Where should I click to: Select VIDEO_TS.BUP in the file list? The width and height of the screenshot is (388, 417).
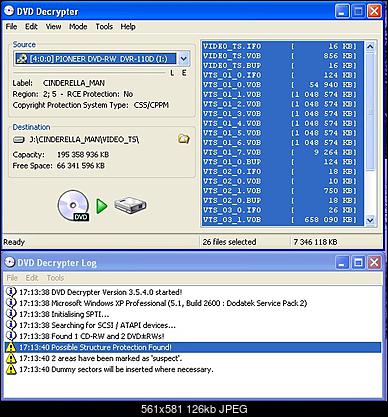282,65
